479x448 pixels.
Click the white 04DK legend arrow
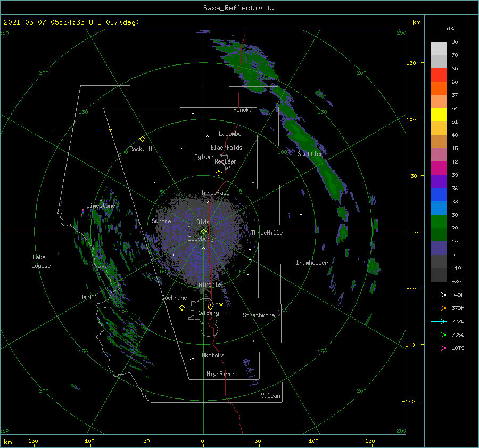pos(439,295)
